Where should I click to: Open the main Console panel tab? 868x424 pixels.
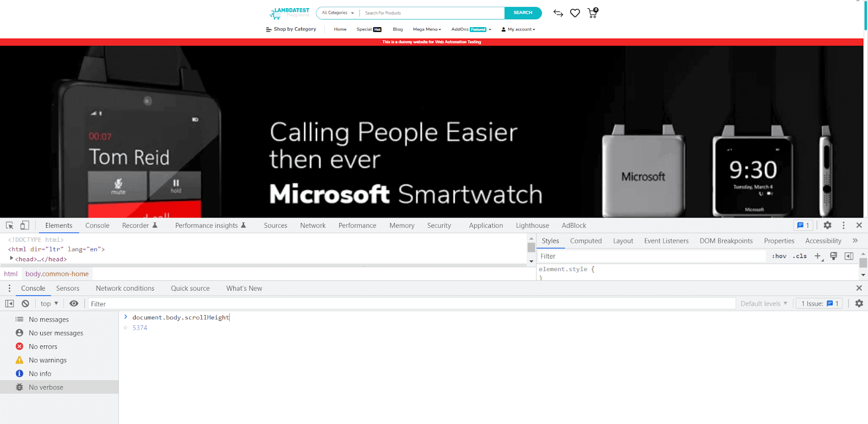(x=97, y=226)
